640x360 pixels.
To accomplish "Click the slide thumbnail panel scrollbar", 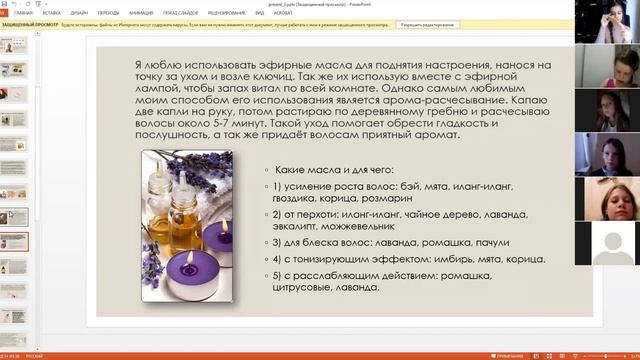I will (37, 153).
